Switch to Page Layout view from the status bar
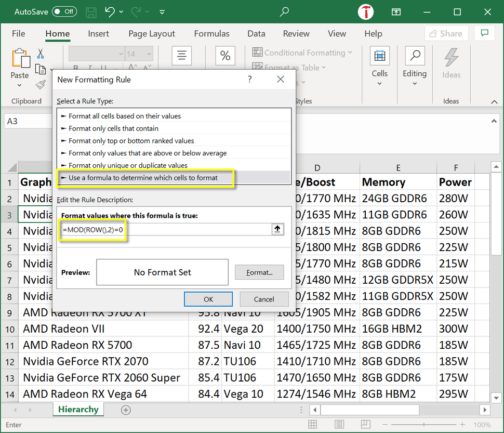This screenshot has width=504, height=433. click(339, 424)
